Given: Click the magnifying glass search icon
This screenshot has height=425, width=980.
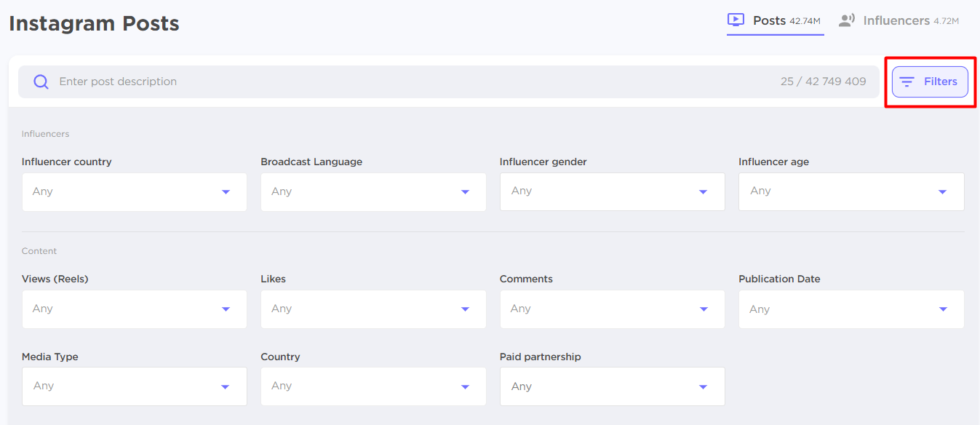Looking at the screenshot, I should tap(41, 82).
